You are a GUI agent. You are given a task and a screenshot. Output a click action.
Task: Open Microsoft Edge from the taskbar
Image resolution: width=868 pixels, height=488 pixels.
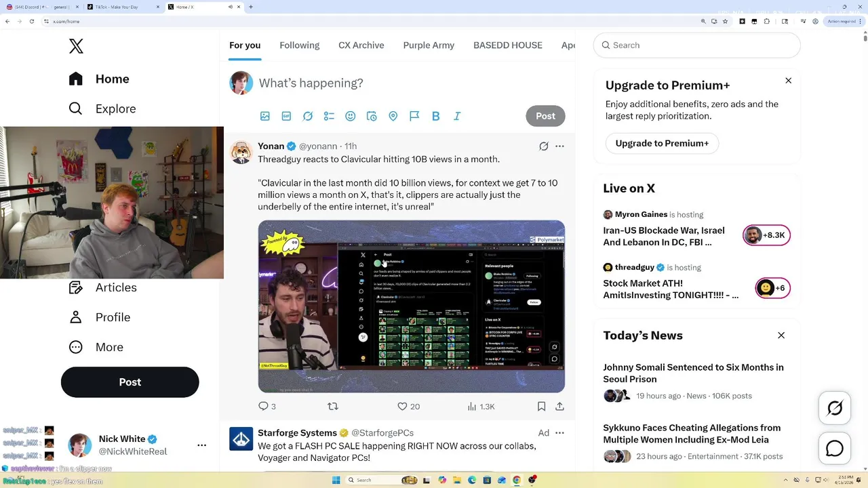tap(471, 480)
